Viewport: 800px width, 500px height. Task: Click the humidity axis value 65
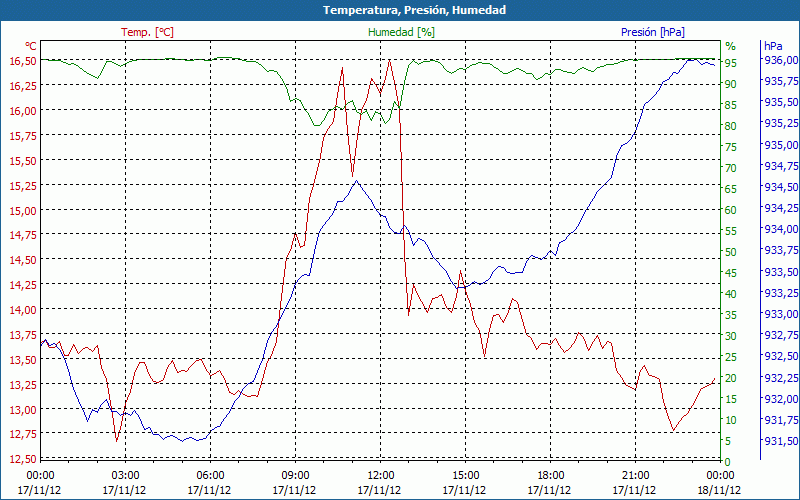[x=731, y=189]
